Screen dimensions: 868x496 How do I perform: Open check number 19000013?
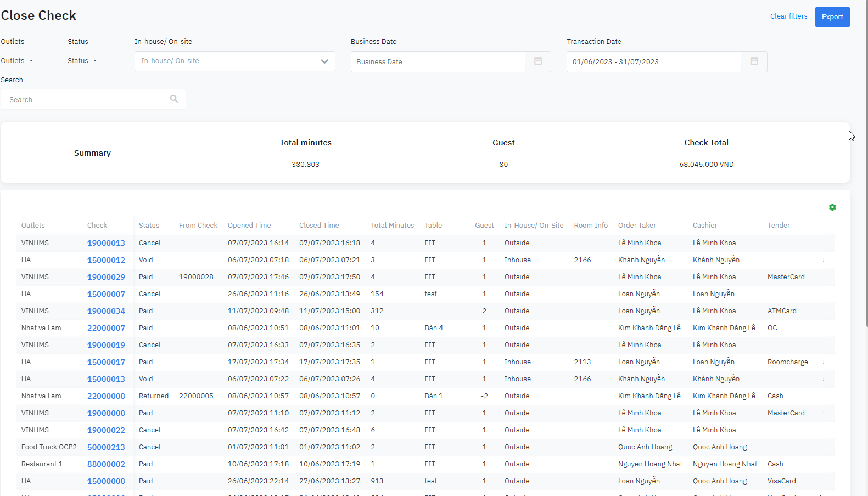106,243
